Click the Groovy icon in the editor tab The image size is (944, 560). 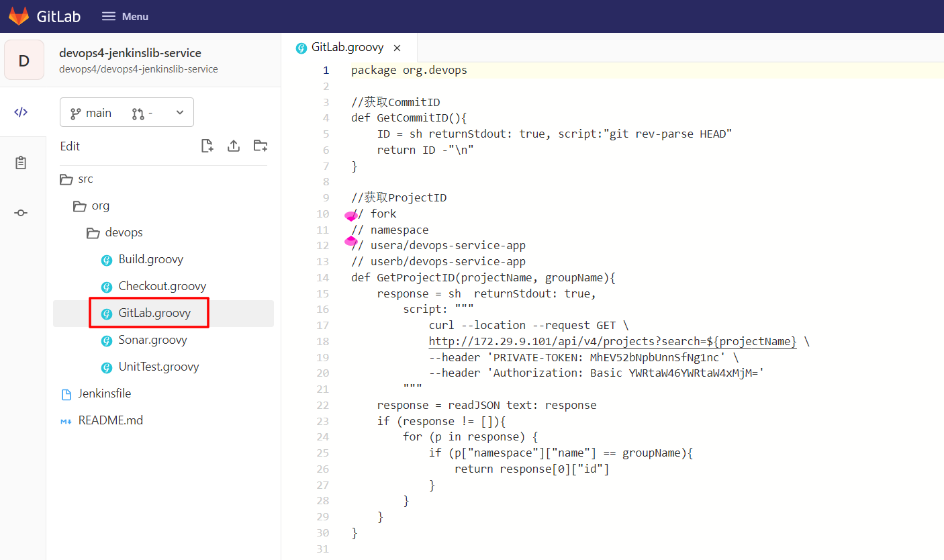coord(301,48)
